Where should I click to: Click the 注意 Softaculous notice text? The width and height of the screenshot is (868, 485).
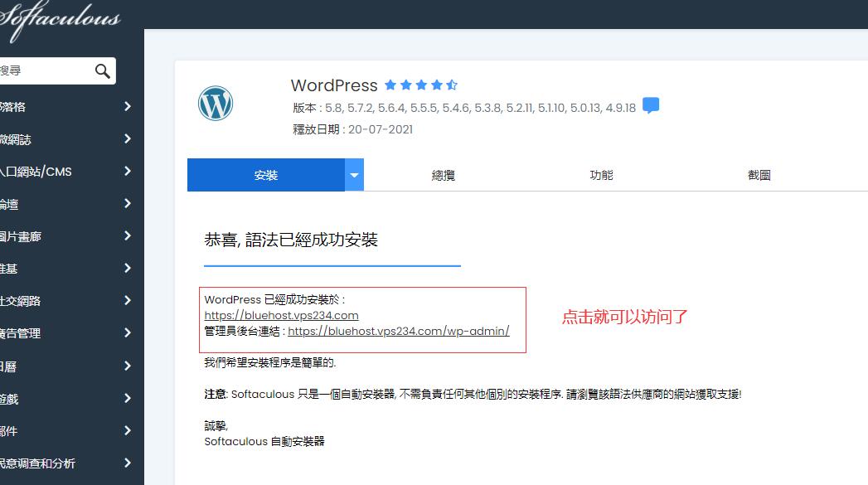473,394
